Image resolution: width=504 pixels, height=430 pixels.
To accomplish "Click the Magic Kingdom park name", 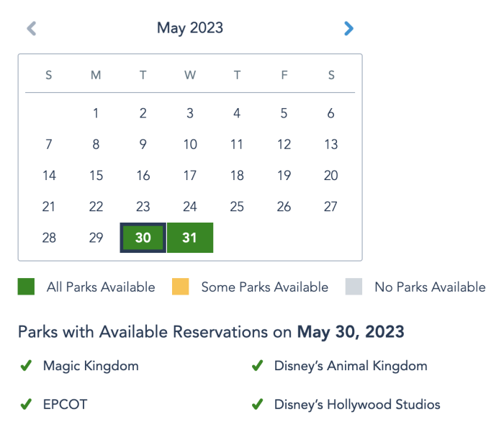I will (x=91, y=366).
